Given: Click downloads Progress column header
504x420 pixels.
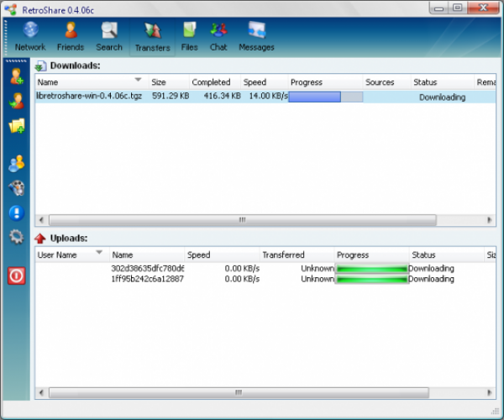Looking at the screenshot, I should [325, 82].
